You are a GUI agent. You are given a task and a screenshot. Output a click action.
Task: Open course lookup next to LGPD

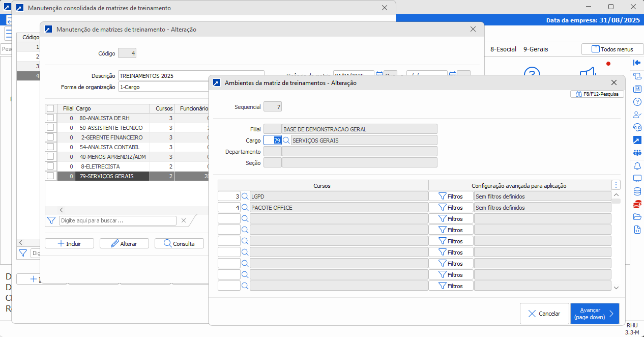[245, 196]
